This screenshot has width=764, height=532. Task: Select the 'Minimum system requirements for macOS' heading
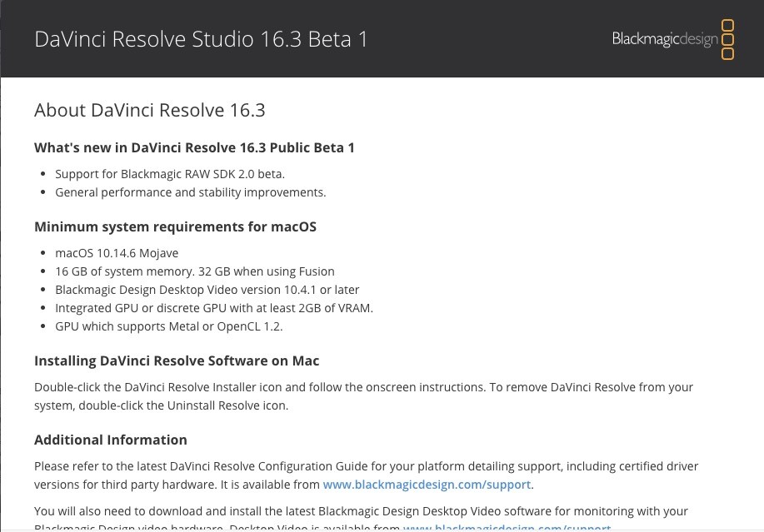tap(176, 226)
